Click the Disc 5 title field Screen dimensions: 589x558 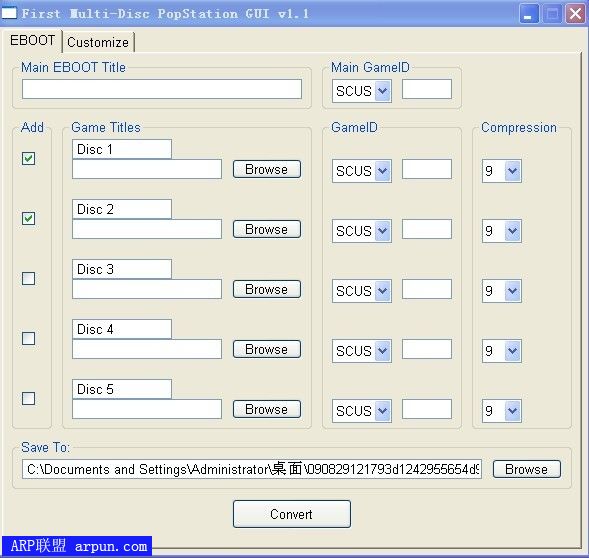pyautogui.click(x=122, y=389)
